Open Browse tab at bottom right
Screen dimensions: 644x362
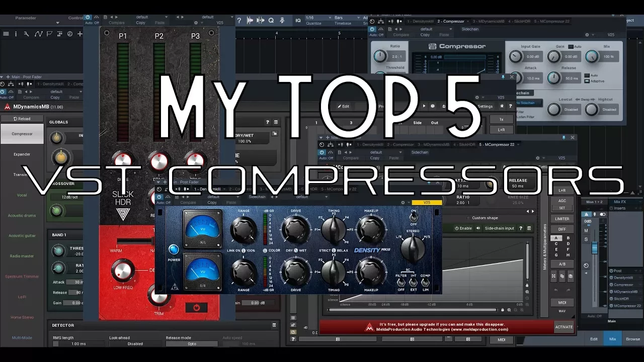pyautogui.click(x=633, y=339)
